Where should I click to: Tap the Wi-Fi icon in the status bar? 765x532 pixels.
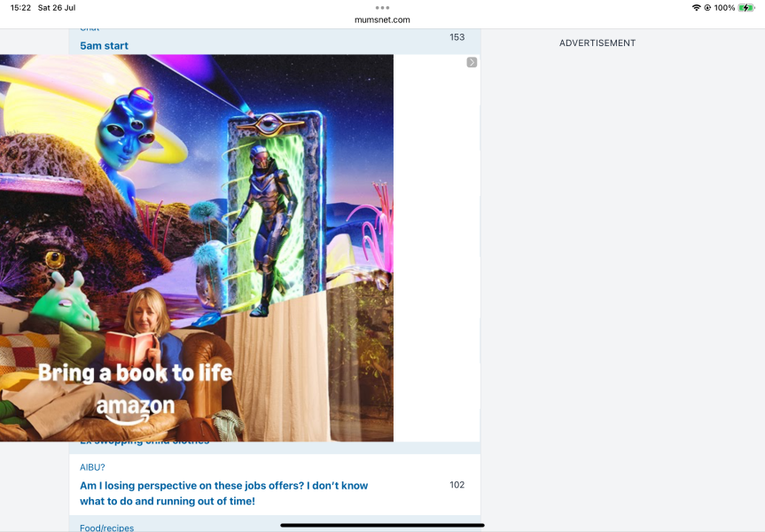[697, 8]
